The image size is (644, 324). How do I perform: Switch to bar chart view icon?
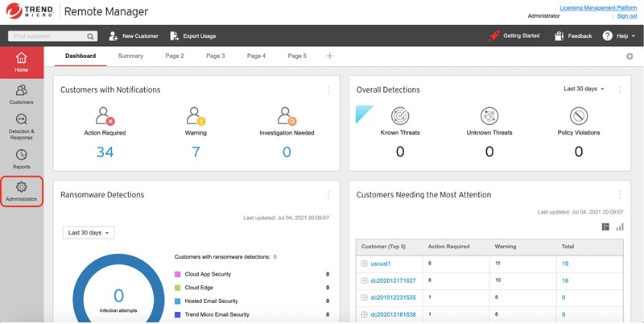[620, 227]
